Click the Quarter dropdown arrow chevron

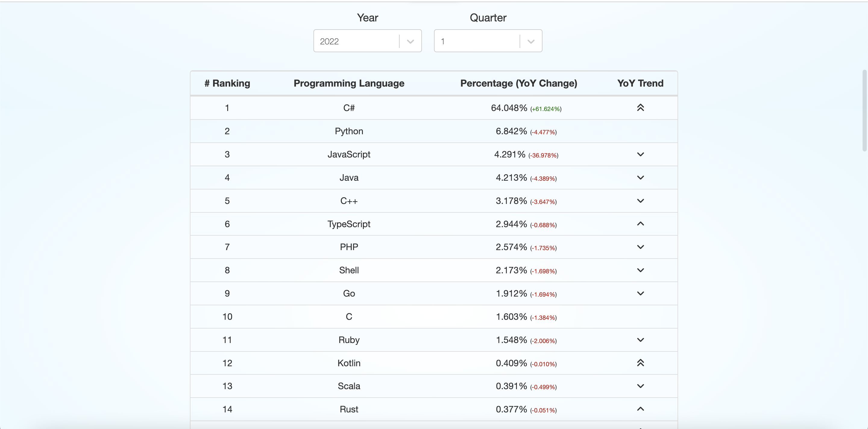tap(531, 42)
